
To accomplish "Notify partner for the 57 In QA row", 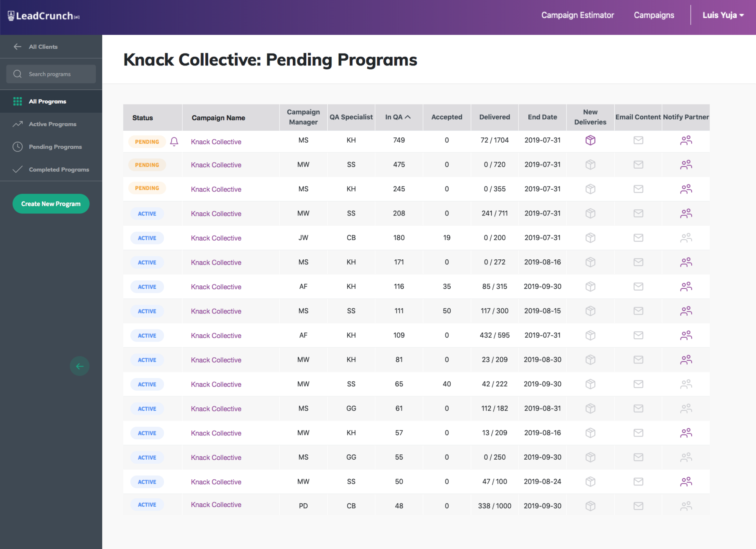I will [686, 433].
